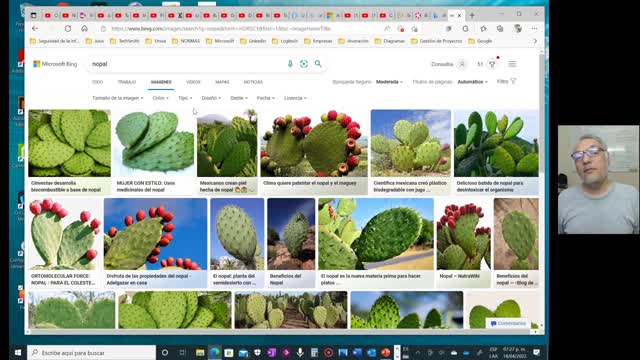Click the microphone voice search icon
This screenshot has width=640, height=360.
click(290, 64)
